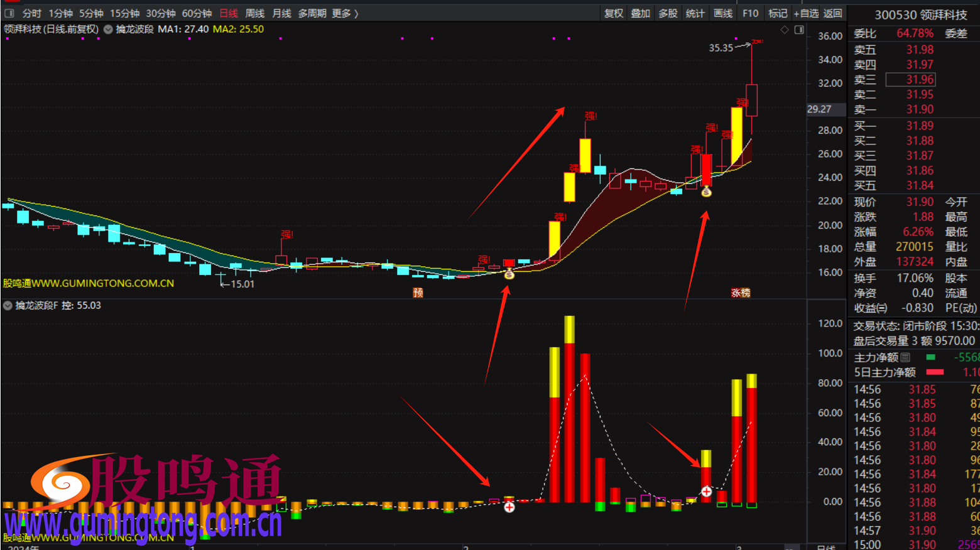Click the 复权 adjustment button
Image resolution: width=980 pixels, height=550 pixels.
[x=614, y=13]
